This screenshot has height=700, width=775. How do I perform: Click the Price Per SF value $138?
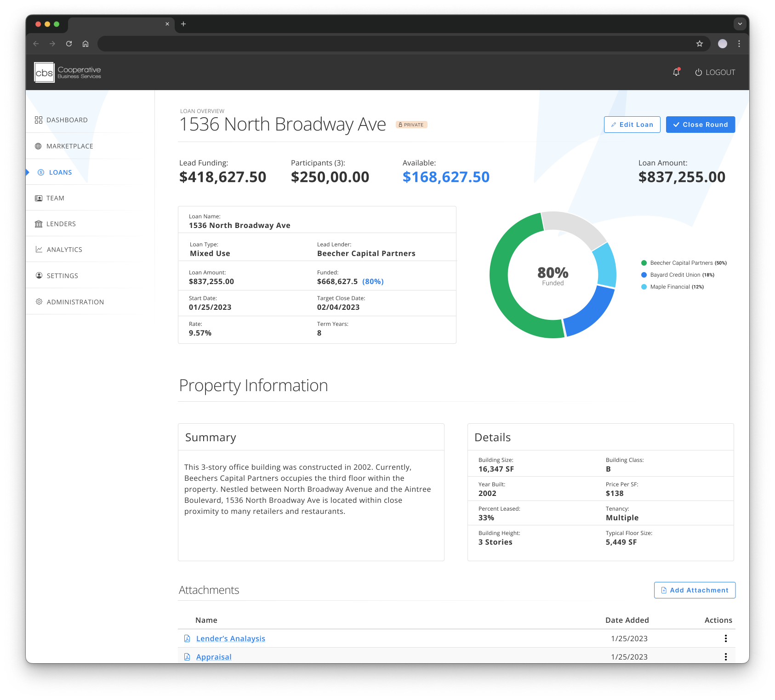tap(615, 493)
